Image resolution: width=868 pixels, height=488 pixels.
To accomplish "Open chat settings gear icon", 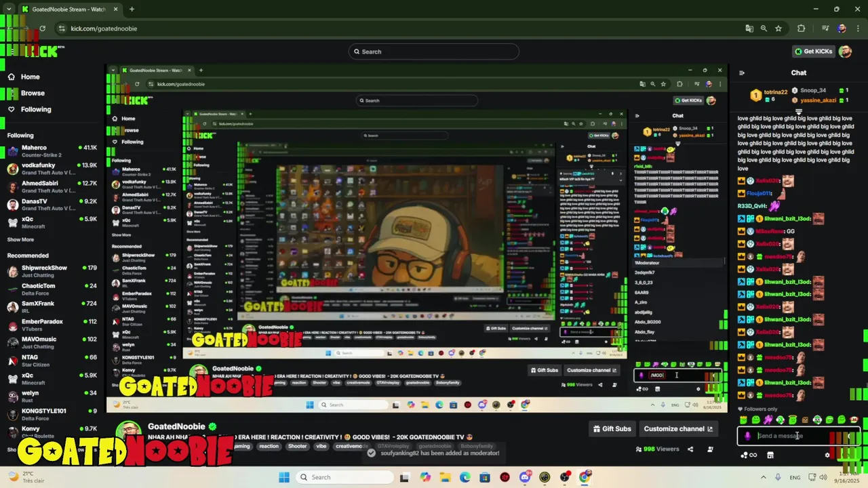I will pyautogui.click(x=827, y=455).
